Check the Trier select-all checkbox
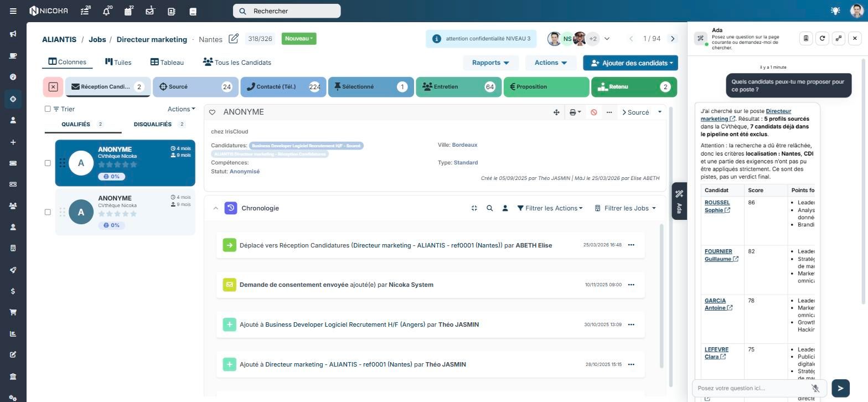The height and width of the screenshot is (402, 868). coord(48,109)
